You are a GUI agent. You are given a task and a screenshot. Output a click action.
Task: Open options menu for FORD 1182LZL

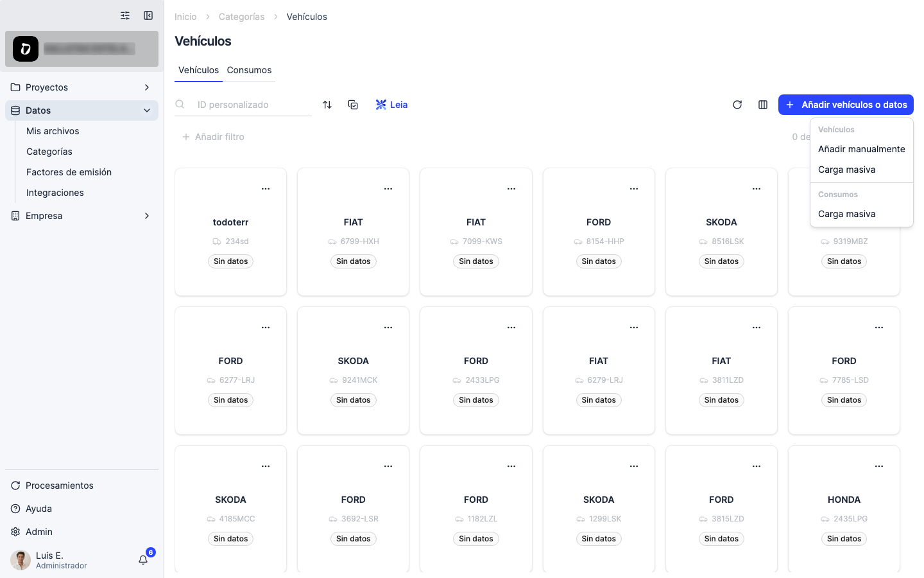click(511, 466)
